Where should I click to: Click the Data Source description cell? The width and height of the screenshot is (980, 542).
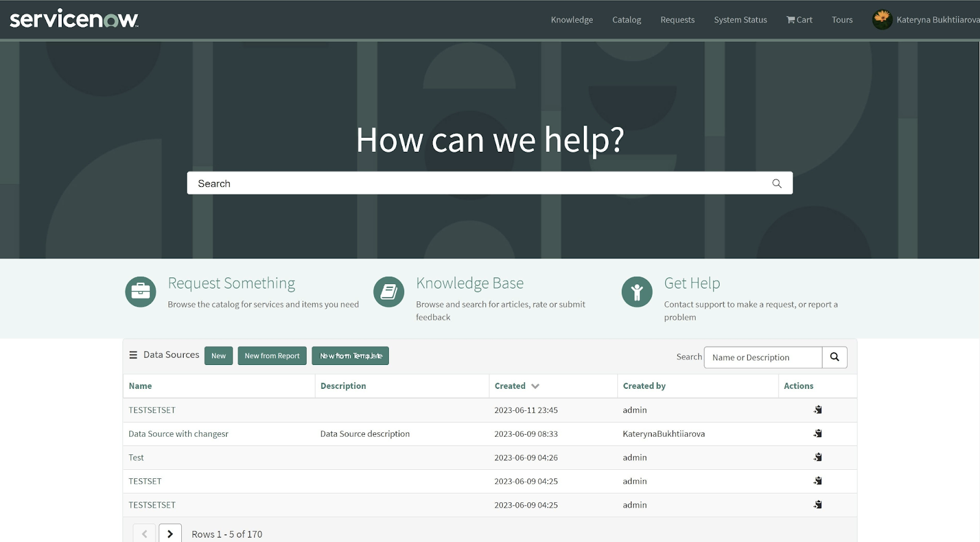click(x=365, y=434)
